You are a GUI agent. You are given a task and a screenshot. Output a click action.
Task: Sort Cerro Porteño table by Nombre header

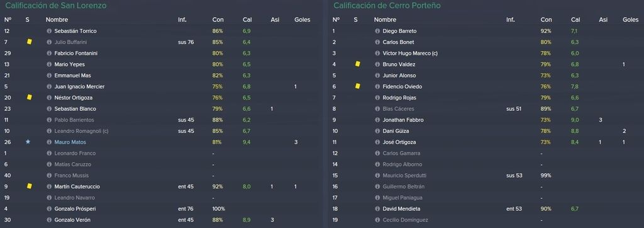coord(385,20)
